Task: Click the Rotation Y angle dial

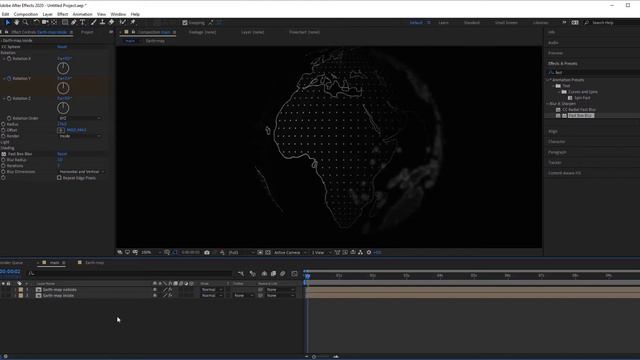Action: tap(63, 88)
